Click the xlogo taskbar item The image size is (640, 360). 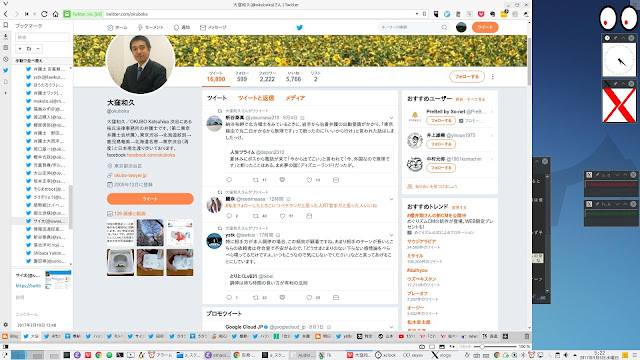(442, 355)
